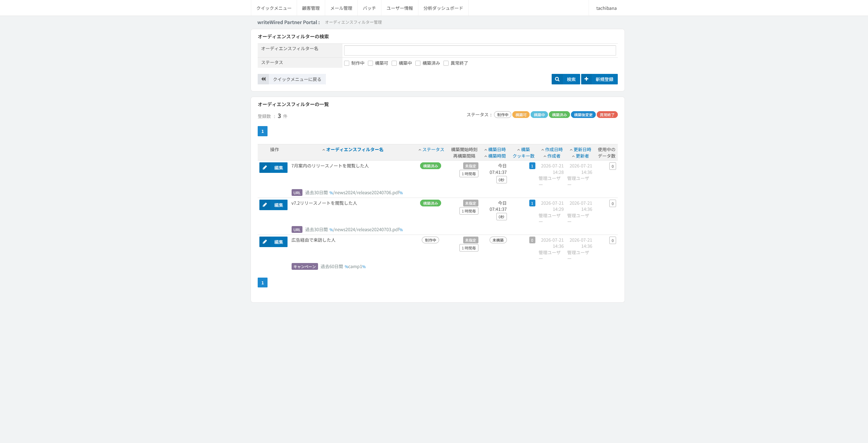The height and width of the screenshot is (443, 868).
Task: Click the plus icon on 新規登録
Action: click(586, 79)
